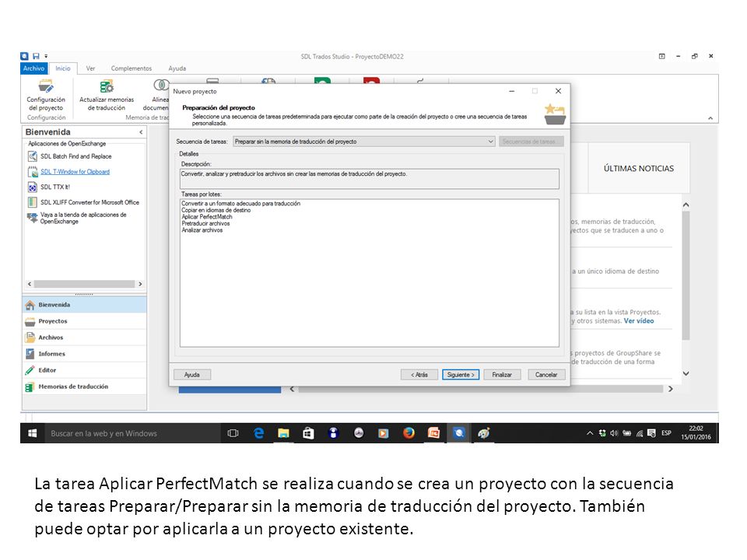This screenshot has height=560, width=747.
Task: Open the Windows Start menu
Action: pyautogui.click(x=33, y=433)
